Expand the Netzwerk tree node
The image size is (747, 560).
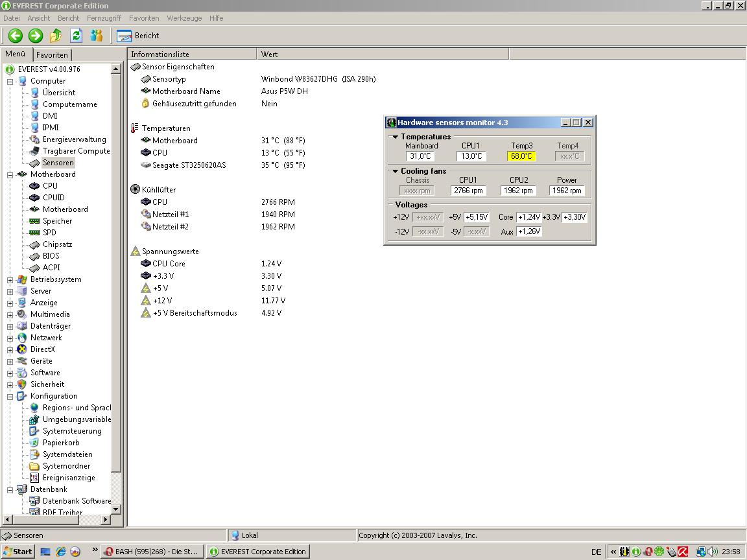click(10, 338)
